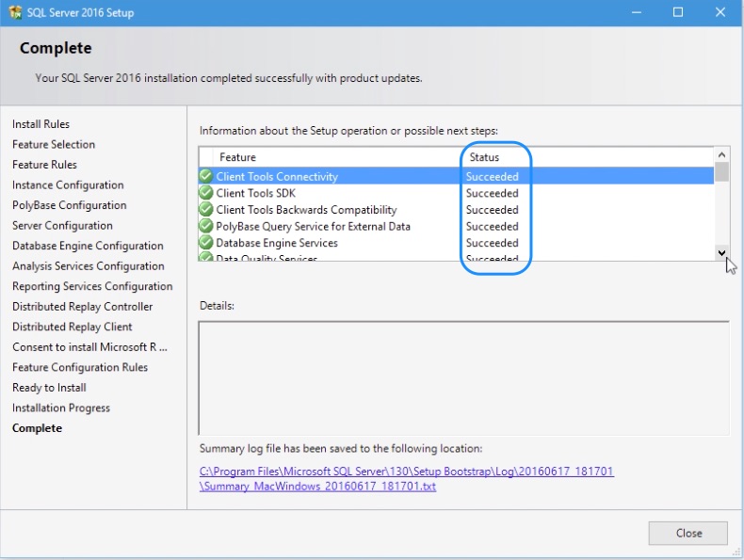Click Distributed Replay Controller step
Viewport: 744px width, 560px height.
[x=83, y=307]
